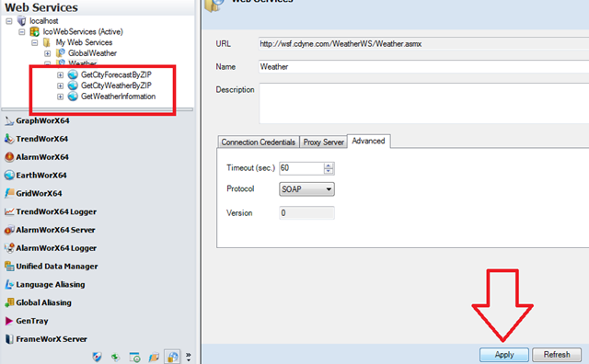Select the Advanced tab

click(x=368, y=142)
